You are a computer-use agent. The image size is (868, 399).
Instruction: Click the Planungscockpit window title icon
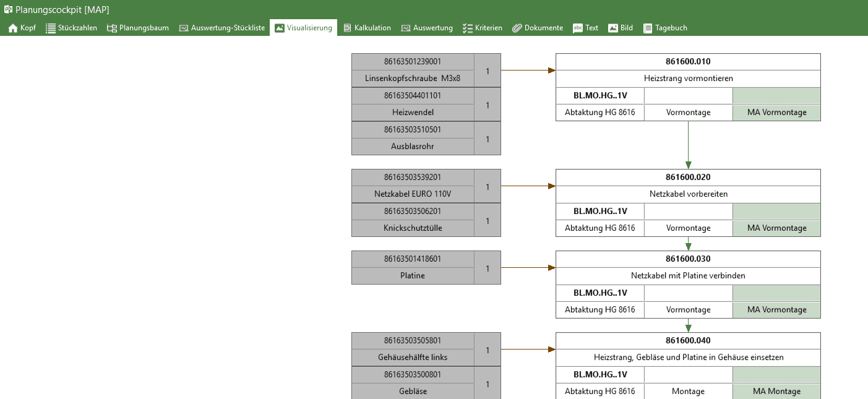pyautogui.click(x=8, y=9)
